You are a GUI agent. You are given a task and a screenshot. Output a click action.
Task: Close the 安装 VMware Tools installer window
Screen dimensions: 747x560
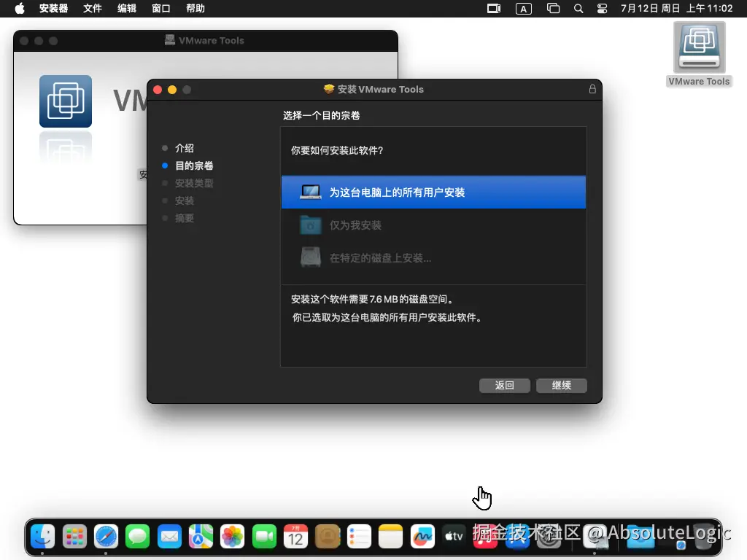pos(158,90)
